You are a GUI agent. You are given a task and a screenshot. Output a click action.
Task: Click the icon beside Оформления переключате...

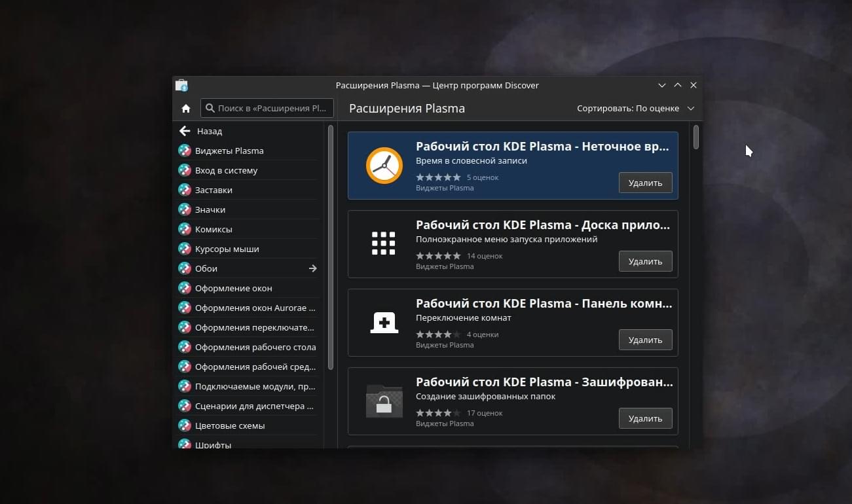[x=185, y=327]
